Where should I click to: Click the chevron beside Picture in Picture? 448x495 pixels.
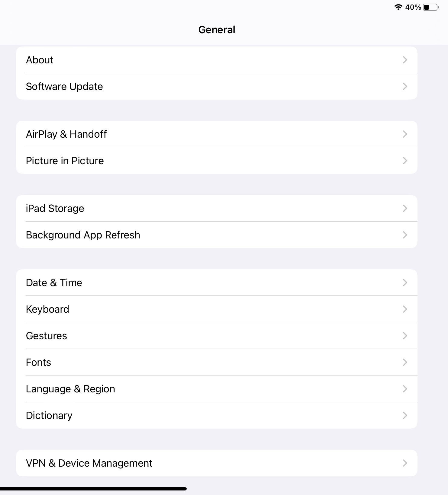[x=405, y=161]
